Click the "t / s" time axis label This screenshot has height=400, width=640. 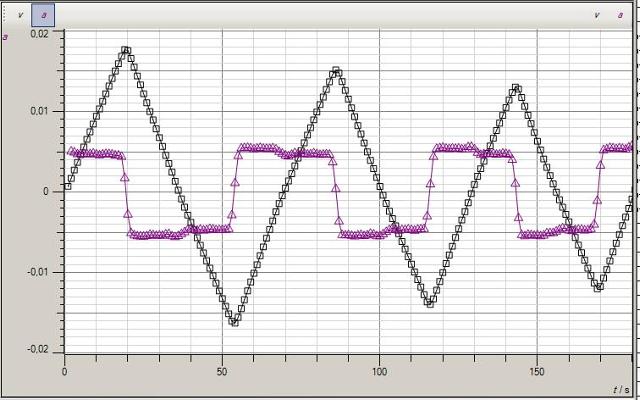click(x=620, y=388)
